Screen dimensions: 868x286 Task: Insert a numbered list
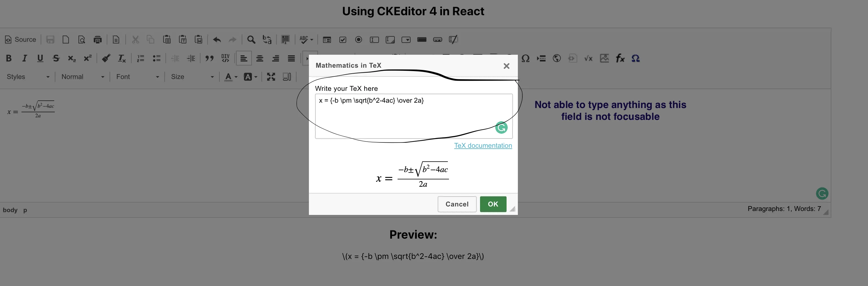point(141,58)
